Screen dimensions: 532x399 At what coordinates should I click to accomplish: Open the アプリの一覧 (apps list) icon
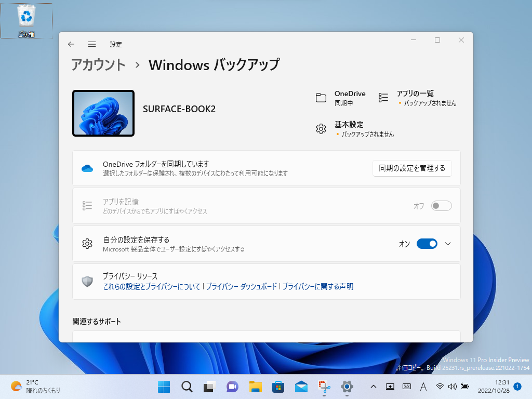(x=383, y=97)
